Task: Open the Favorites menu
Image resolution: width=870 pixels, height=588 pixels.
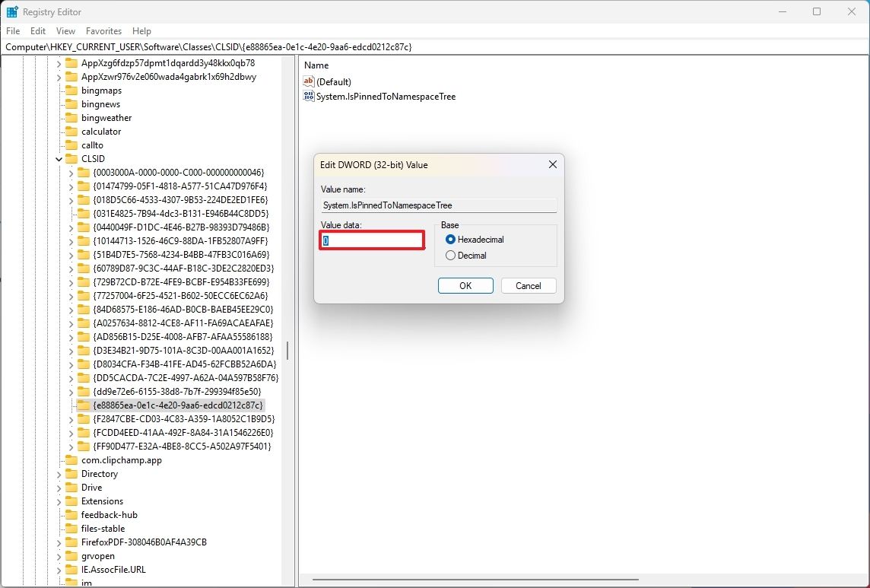Action: coord(103,31)
